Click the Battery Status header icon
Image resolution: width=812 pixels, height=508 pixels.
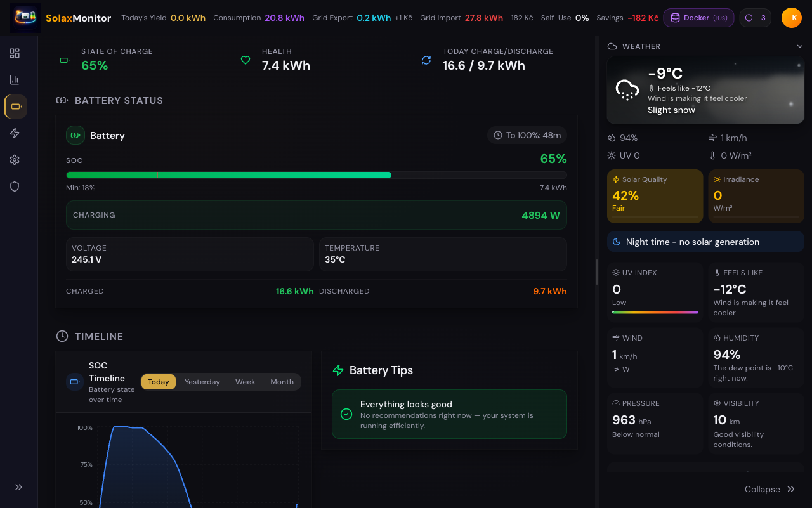tap(61, 100)
